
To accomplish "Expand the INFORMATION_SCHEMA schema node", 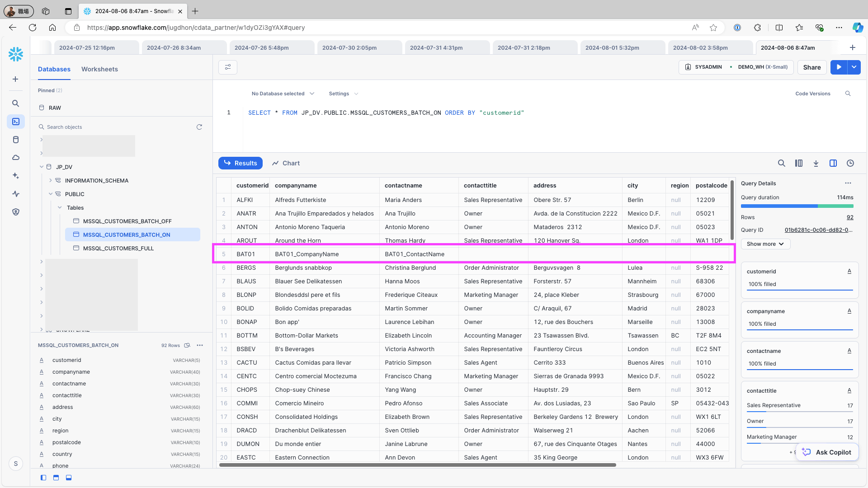I will click(51, 181).
